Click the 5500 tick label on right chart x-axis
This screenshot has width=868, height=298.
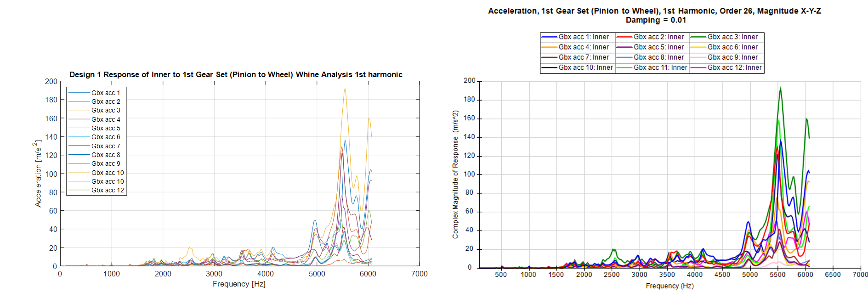pyautogui.click(x=777, y=275)
